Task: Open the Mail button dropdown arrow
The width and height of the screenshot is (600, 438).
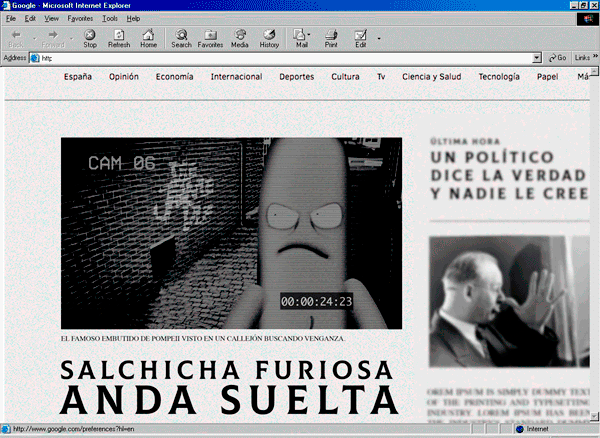Action: coord(309,34)
